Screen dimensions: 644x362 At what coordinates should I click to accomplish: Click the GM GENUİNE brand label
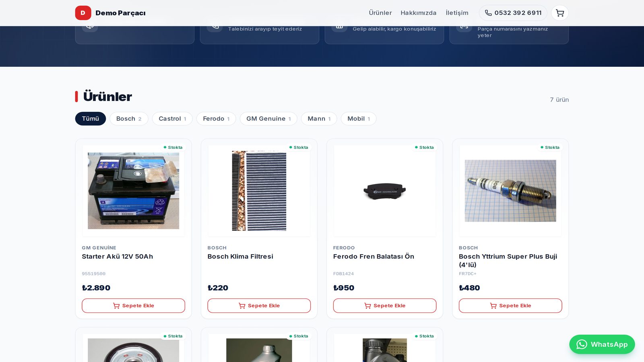pos(99,248)
